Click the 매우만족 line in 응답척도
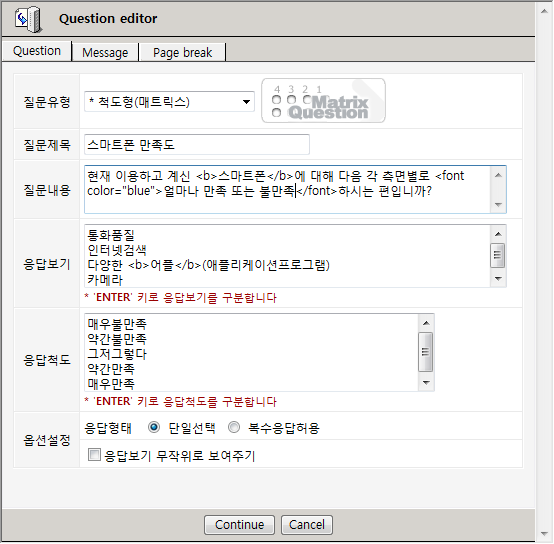Viewport: 554px width, 544px height. (x=111, y=384)
